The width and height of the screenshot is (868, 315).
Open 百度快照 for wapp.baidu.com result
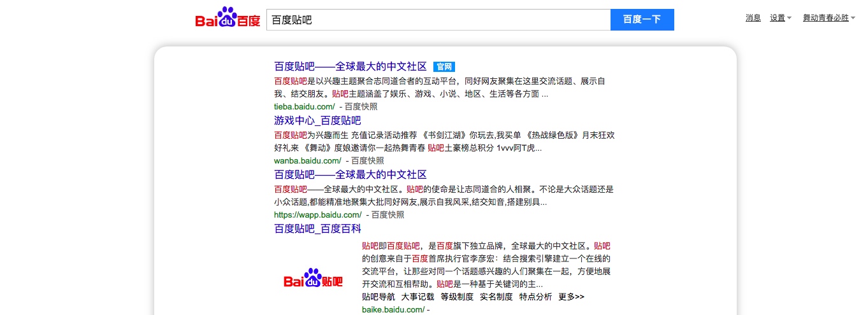coord(387,215)
